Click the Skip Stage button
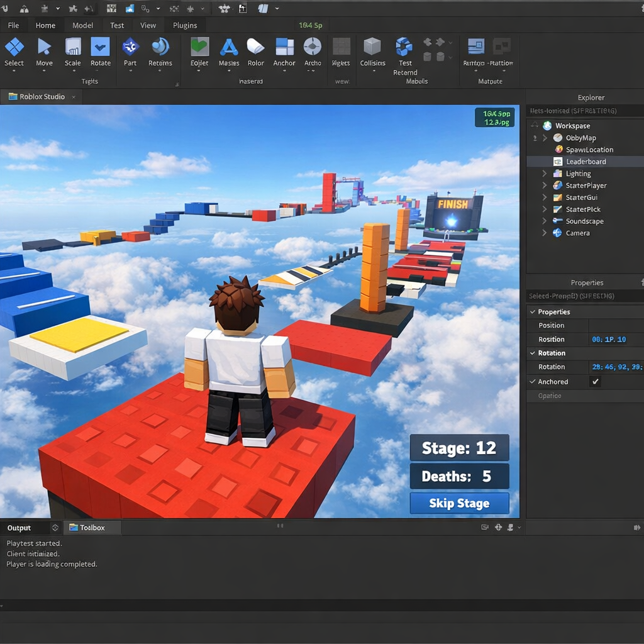644x644 pixels. pos(459,503)
